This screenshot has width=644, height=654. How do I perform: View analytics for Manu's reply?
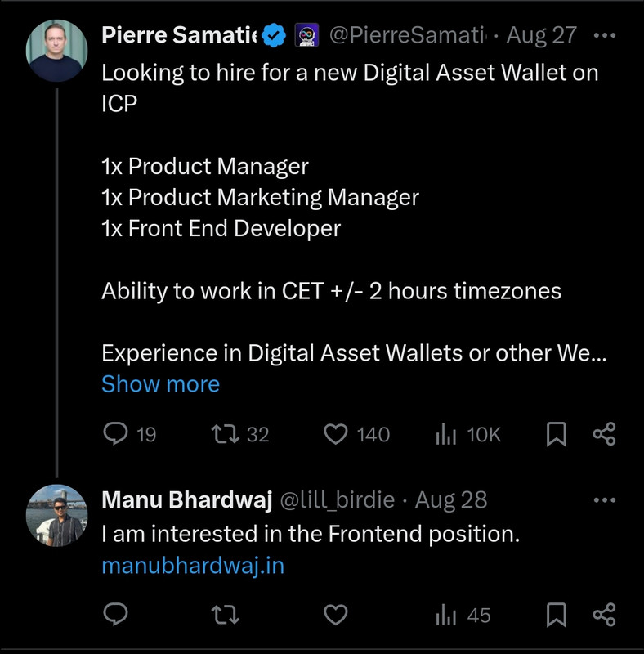[x=446, y=614]
